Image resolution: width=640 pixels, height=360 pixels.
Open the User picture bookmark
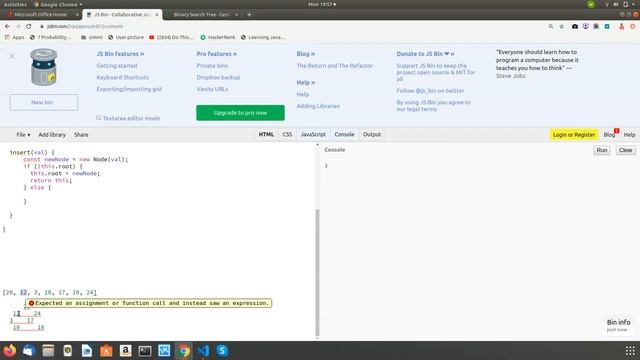tap(126, 37)
